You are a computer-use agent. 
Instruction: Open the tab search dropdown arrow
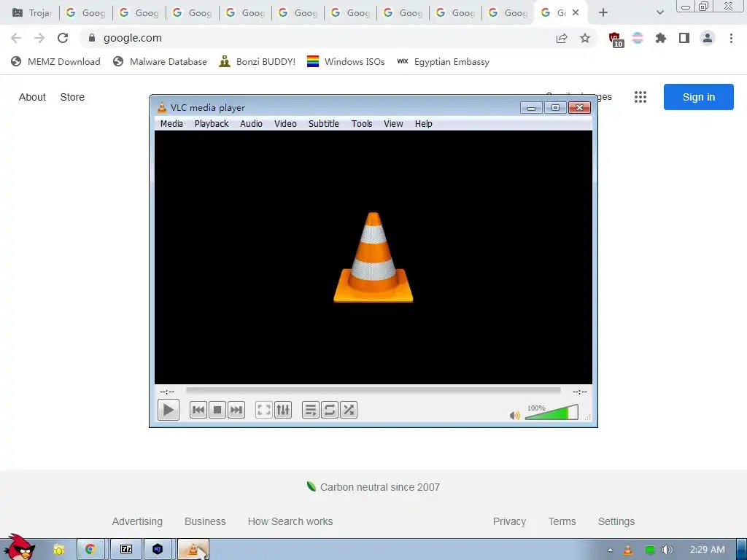pyautogui.click(x=659, y=13)
